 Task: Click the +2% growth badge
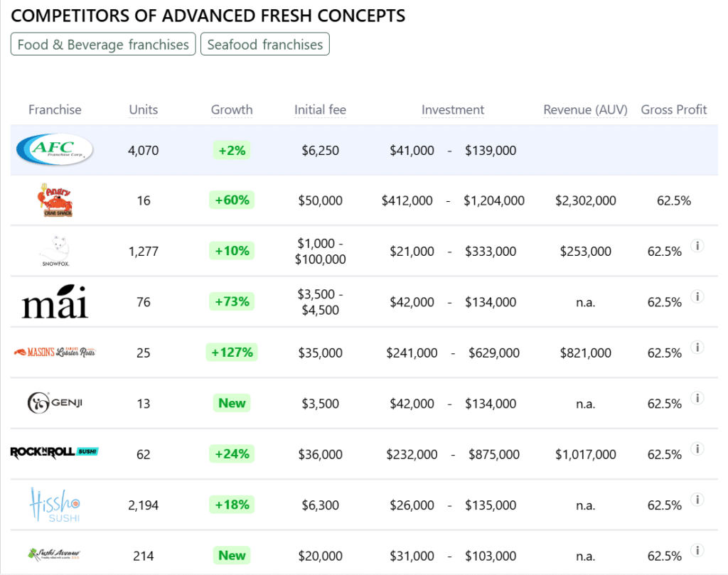pyautogui.click(x=232, y=150)
